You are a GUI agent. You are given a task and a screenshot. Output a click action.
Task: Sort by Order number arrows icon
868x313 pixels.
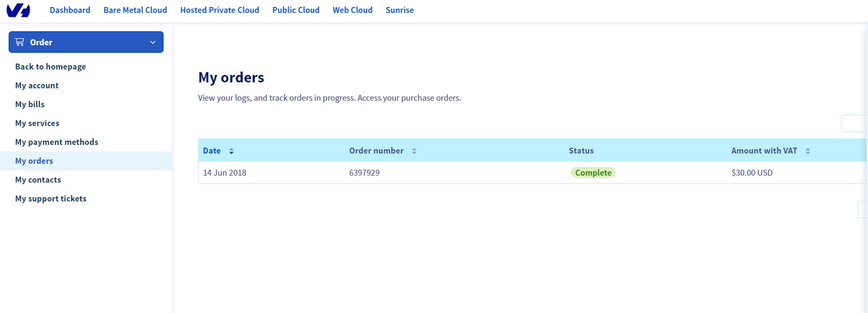pyautogui.click(x=414, y=151)
